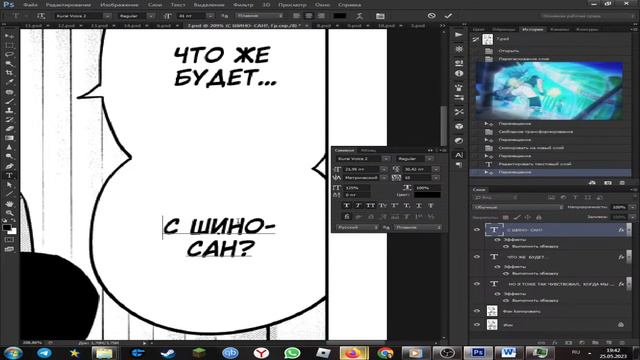
Task: Center text alignment button in options bar
Action: point(309,16)
